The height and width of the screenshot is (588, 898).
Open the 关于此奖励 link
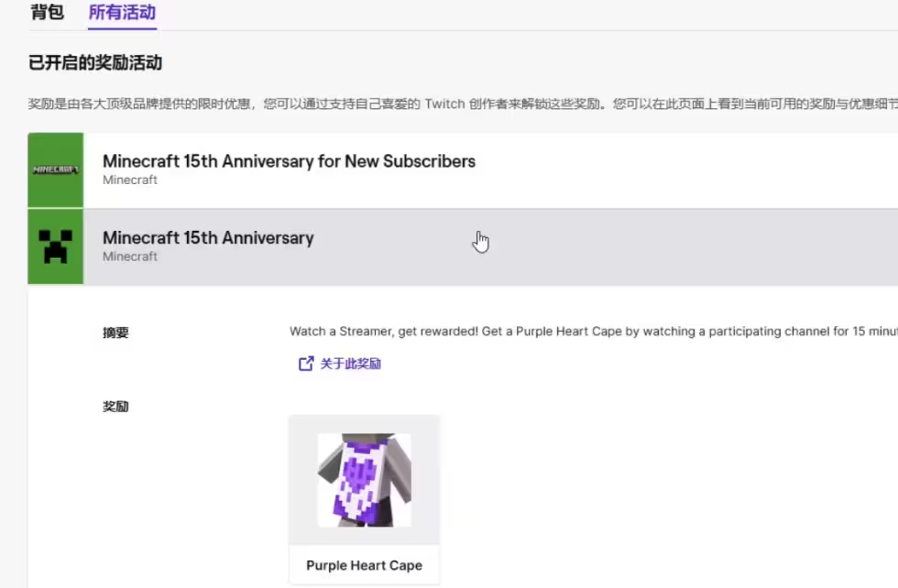pos(350,364)
